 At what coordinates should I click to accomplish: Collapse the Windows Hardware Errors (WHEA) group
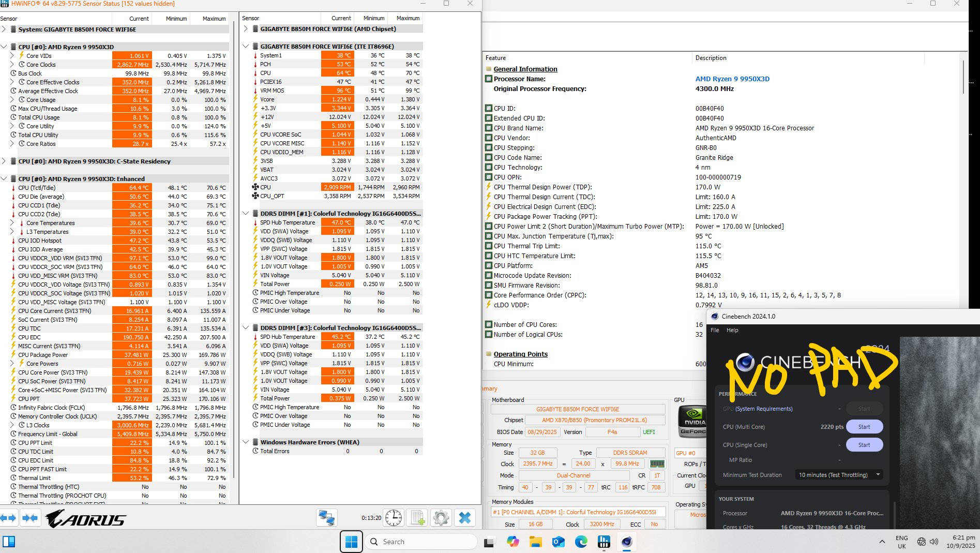[246, 442]
